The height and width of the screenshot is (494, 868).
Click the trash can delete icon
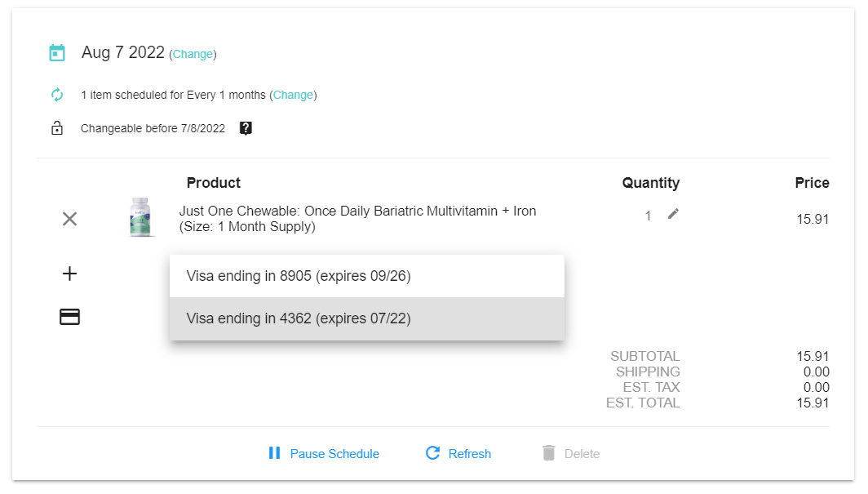coord(549,453)
